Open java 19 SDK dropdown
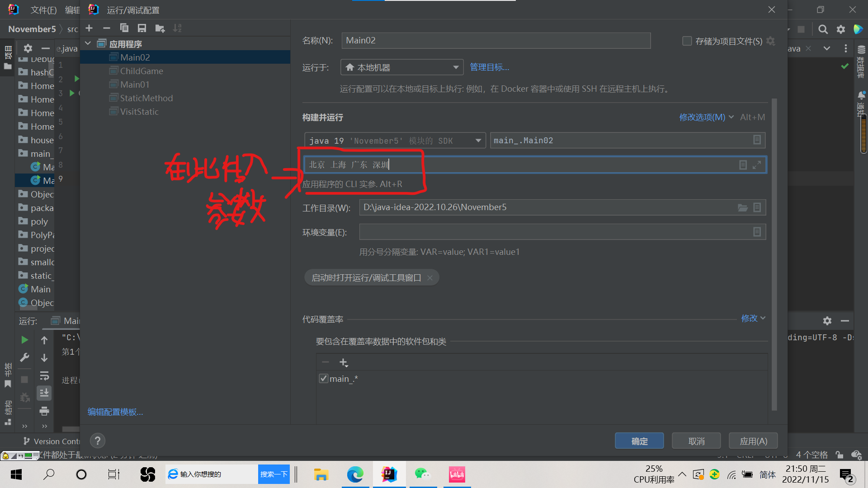868x488 pixels. [395, 141]
